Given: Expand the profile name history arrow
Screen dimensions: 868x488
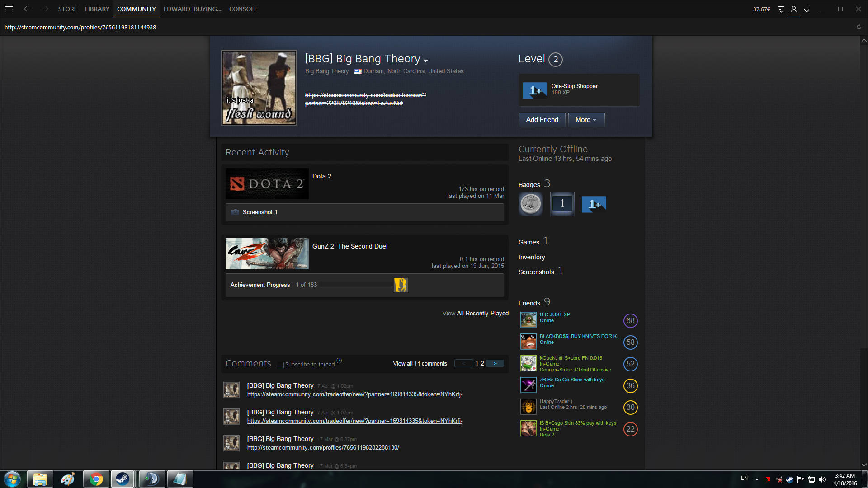Looking at the screenshot, I should (425, 61).
